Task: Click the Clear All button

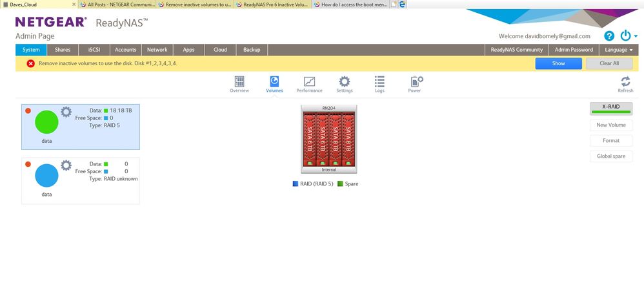Action: 609,63
